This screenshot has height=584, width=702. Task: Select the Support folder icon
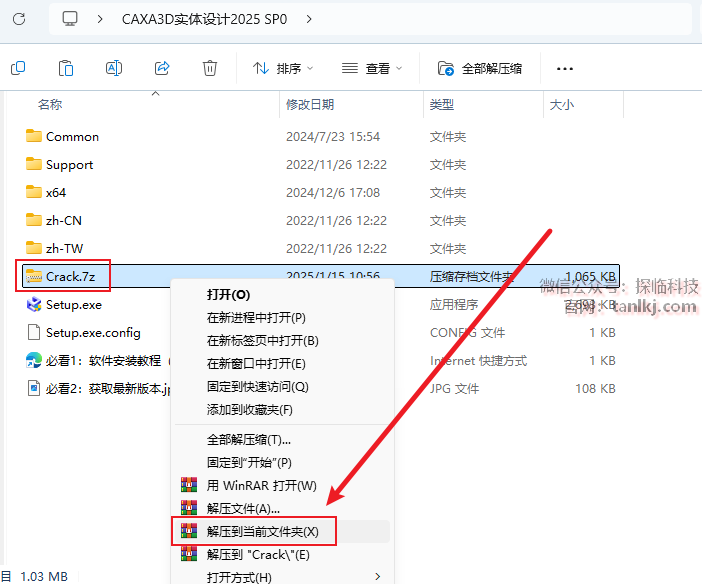[x=34, y=164]
